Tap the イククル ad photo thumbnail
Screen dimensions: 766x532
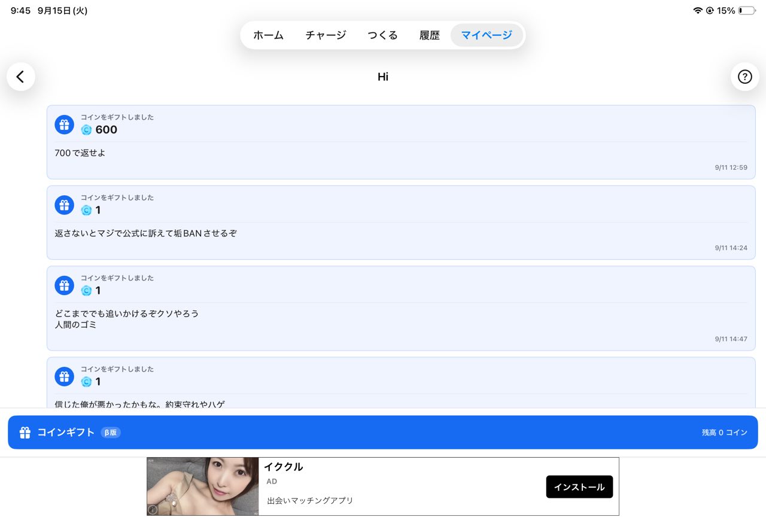203,487
